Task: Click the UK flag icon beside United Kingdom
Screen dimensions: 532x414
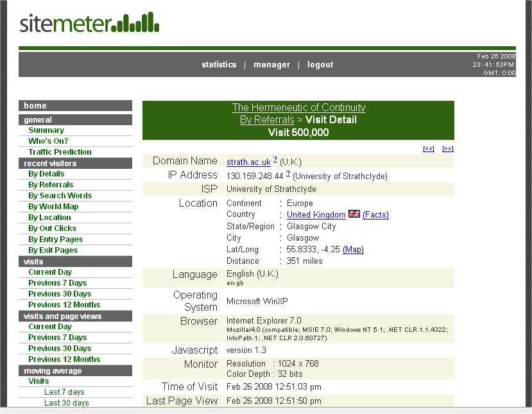Action: (355, 214)
